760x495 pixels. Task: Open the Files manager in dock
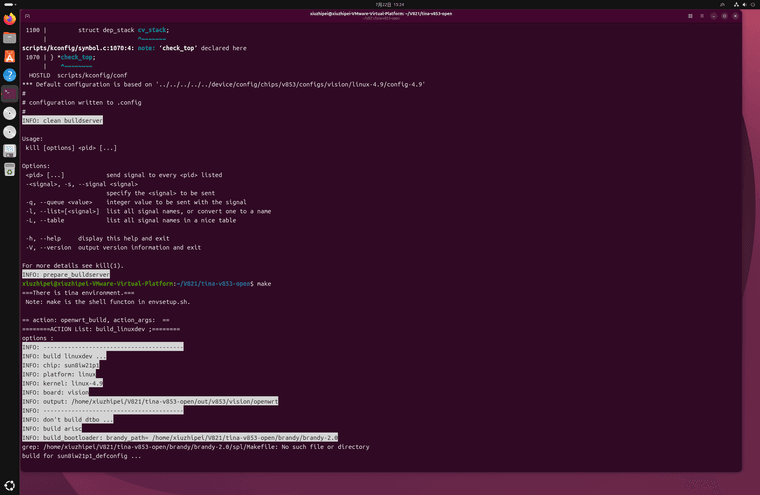[x=10, y=38]
